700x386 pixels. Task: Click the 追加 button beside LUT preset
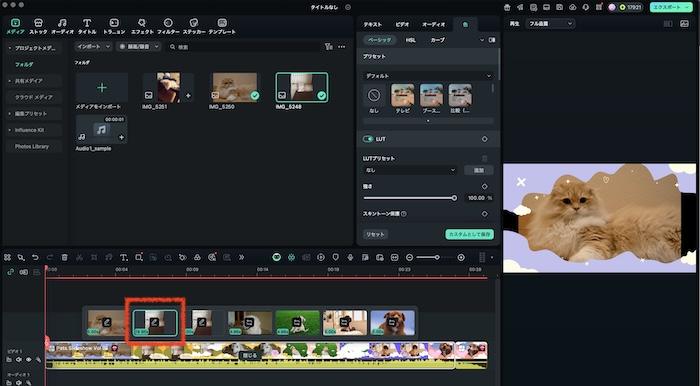click(479, 170)
